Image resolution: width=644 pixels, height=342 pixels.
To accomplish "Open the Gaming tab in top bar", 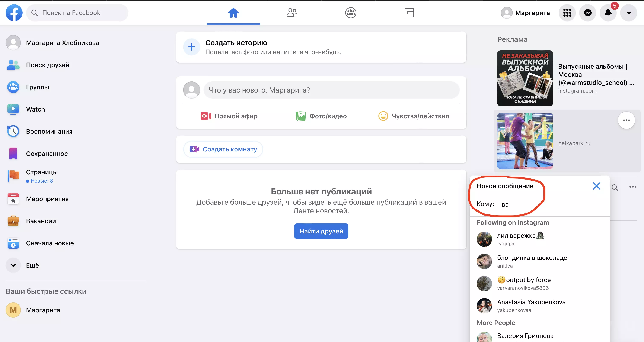I will (409, 13).
